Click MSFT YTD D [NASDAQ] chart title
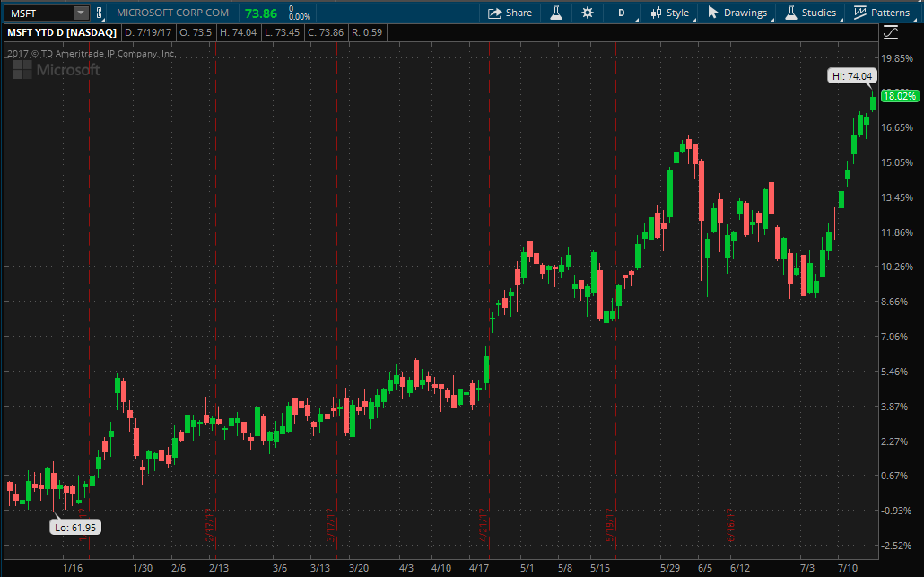 (62, 32)
